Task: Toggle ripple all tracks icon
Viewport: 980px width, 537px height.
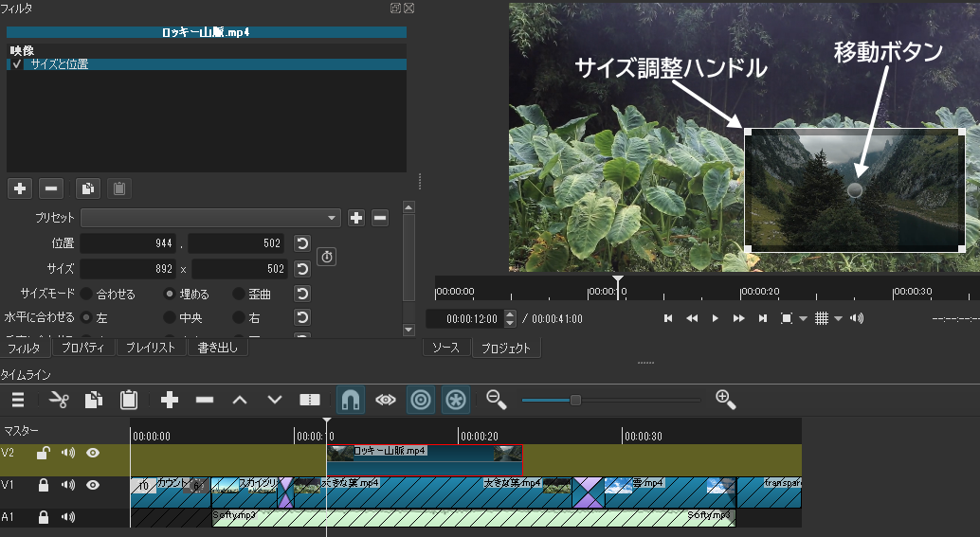Action: click(x=456, y=400)
